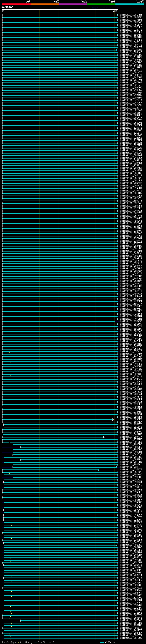Screen dimensions: 146x644
Task: Click hit label UniRef100_O48518
Action: (131, 273)
